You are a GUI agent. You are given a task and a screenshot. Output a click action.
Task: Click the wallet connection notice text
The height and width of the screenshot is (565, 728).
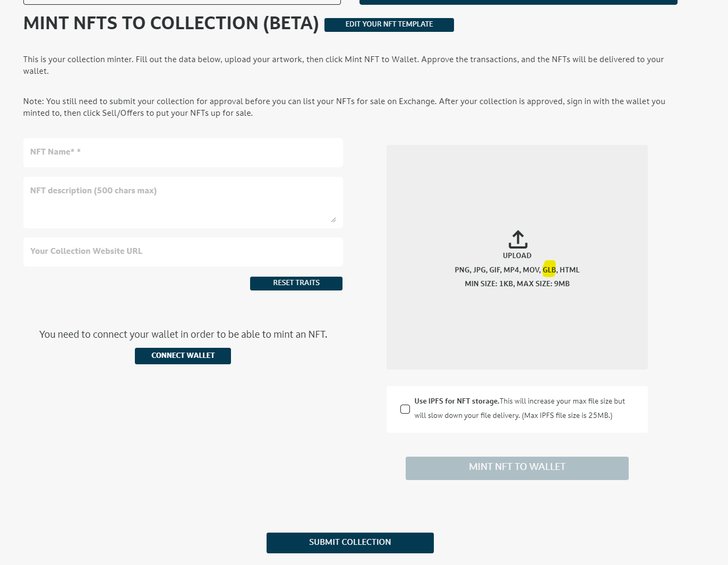(x=183, y=335)
